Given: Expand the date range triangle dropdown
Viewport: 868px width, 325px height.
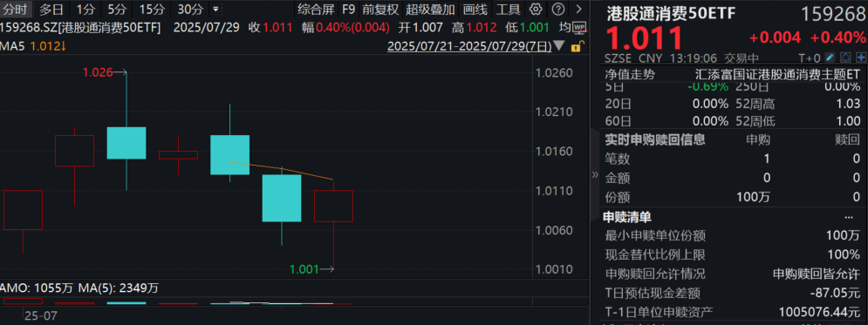Looking at the screenshot, I should [x=559, y=46].
